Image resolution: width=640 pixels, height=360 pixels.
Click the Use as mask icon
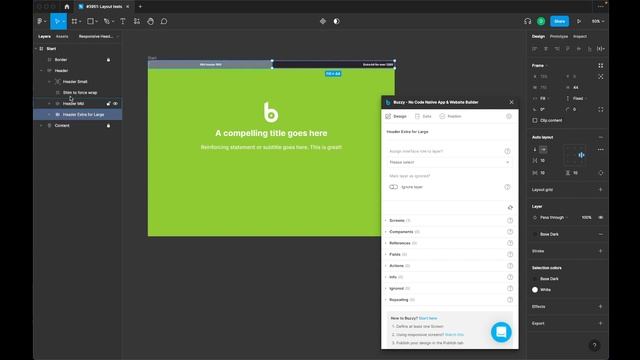pos(336,21)
